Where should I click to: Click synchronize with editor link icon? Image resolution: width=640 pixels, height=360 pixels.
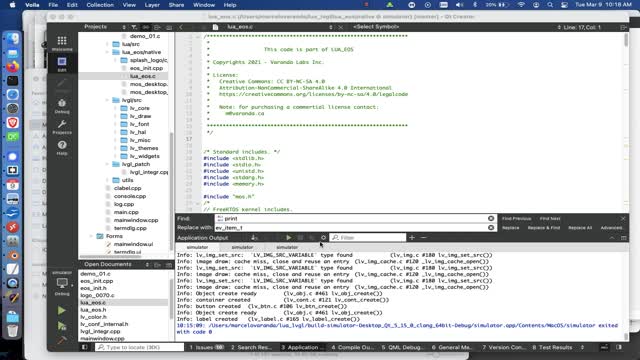(x=146, y=27)
